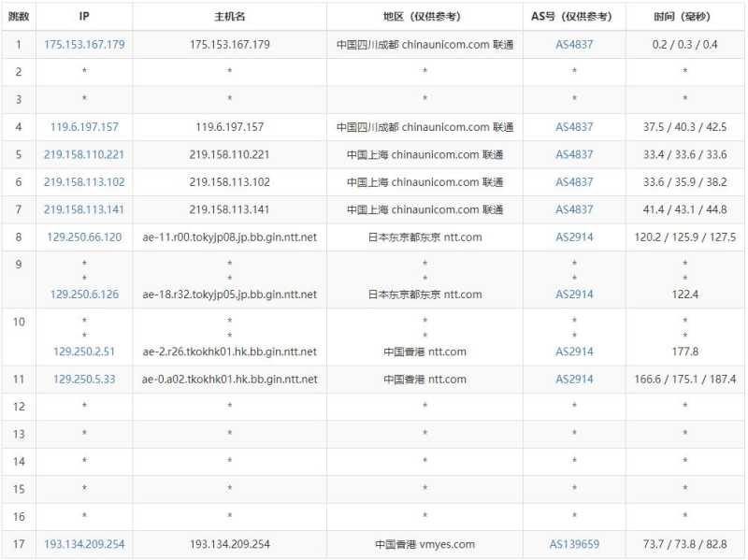Select time value 166.6 / 175.1 / 187.4
This screenshot has height=560, width=748.
tap(685, 380)
